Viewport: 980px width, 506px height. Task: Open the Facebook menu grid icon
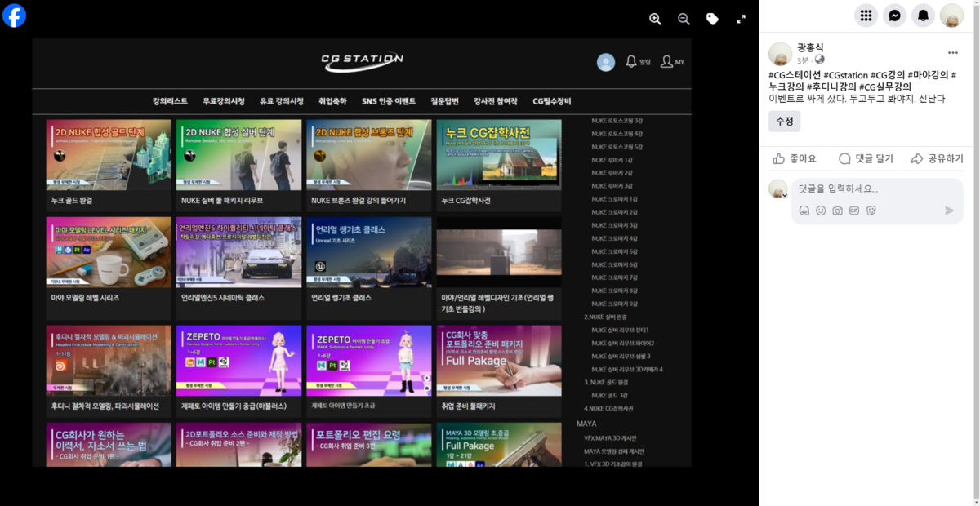[x=866, y=16]
